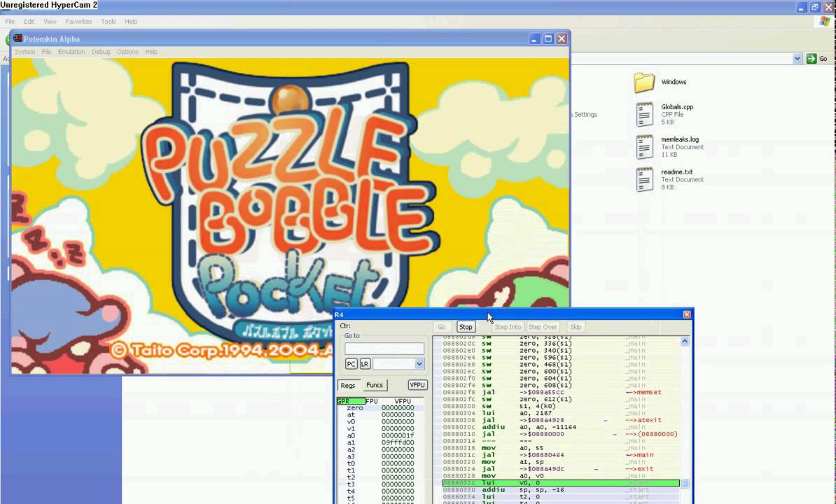This screenshot has height=504, width=836.
Task: Open Potemkin's Help menu
Action: point(151,52)
